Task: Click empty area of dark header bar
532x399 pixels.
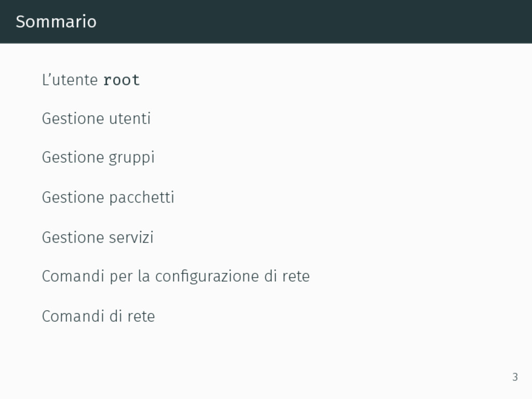Action: tap(305, 22)
